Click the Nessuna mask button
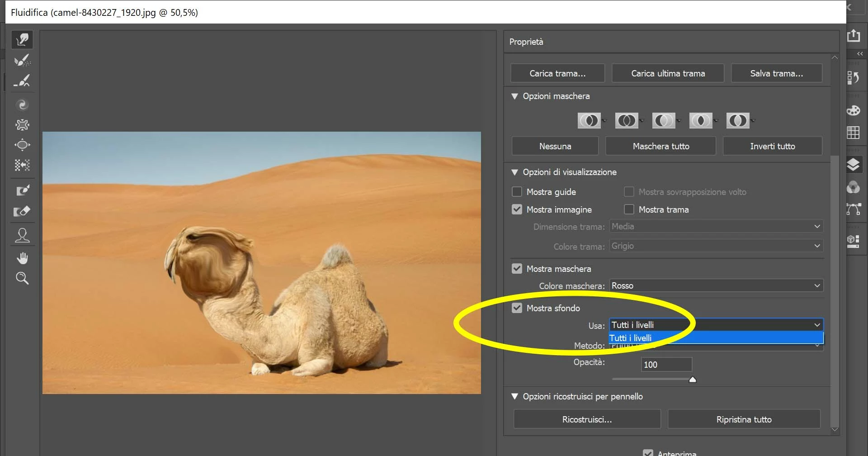The width and height of the screenshot is (868, 456). point(555,146)
